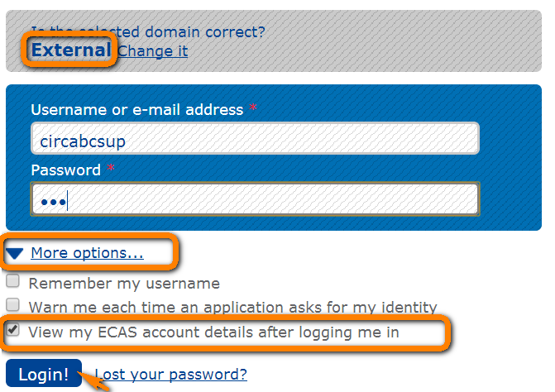Click into the Password input field
Screen dimensions: 555x392
pos(255,199)
